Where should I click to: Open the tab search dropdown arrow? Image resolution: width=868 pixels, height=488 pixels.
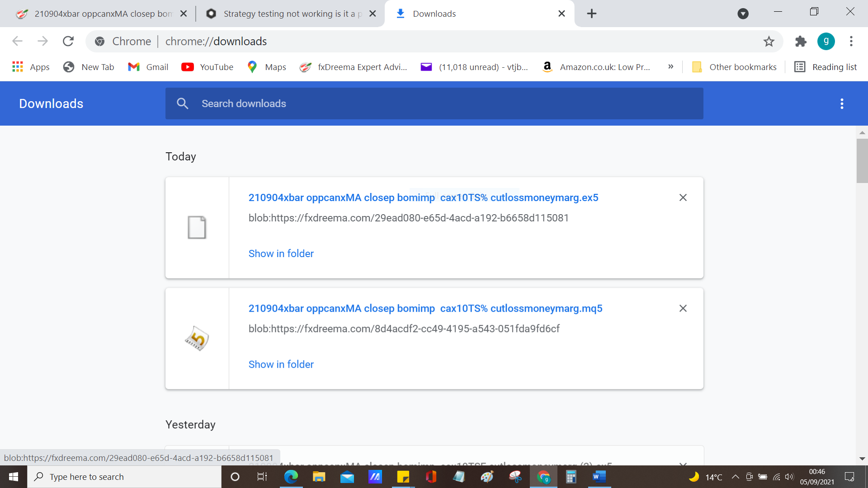tap(743, 14)
